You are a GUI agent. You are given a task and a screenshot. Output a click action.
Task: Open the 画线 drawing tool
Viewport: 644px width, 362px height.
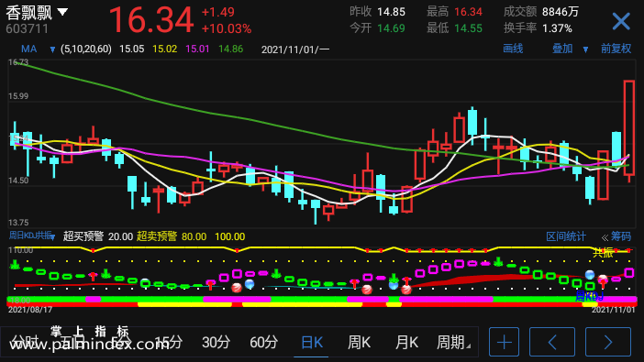[x=513, y=49]
